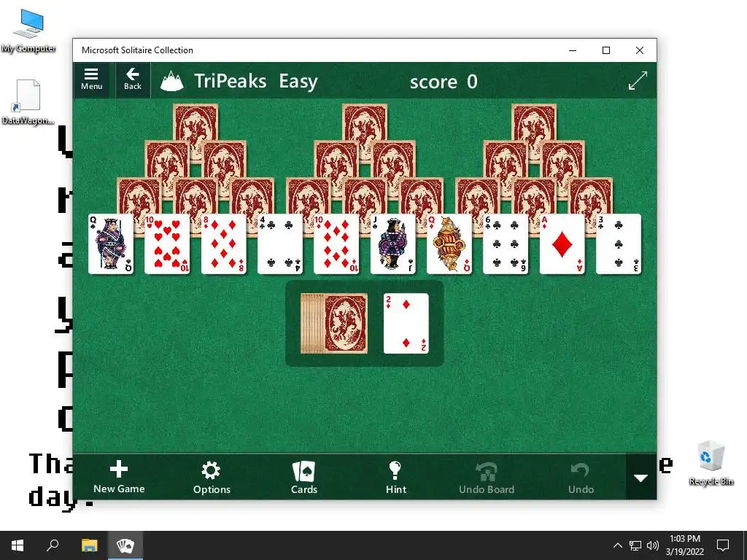Viewport: 747px width, 560px height.
Task: Click Undo Board in bottom bar
Action: click(x=487, y=477)
